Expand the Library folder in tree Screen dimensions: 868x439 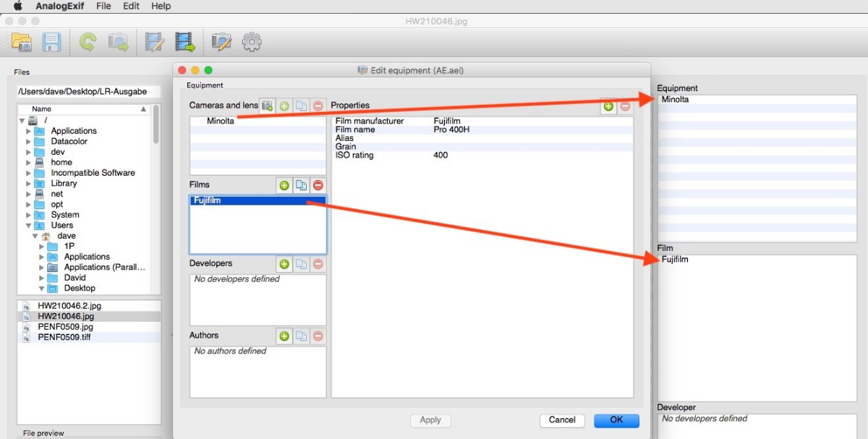[29, 184]
